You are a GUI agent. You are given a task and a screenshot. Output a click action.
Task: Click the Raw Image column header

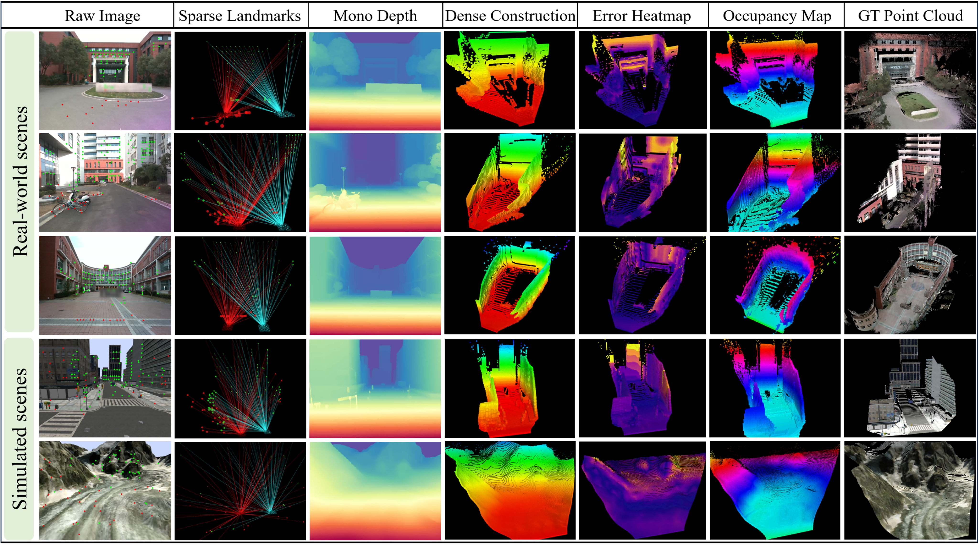[102, 16]
